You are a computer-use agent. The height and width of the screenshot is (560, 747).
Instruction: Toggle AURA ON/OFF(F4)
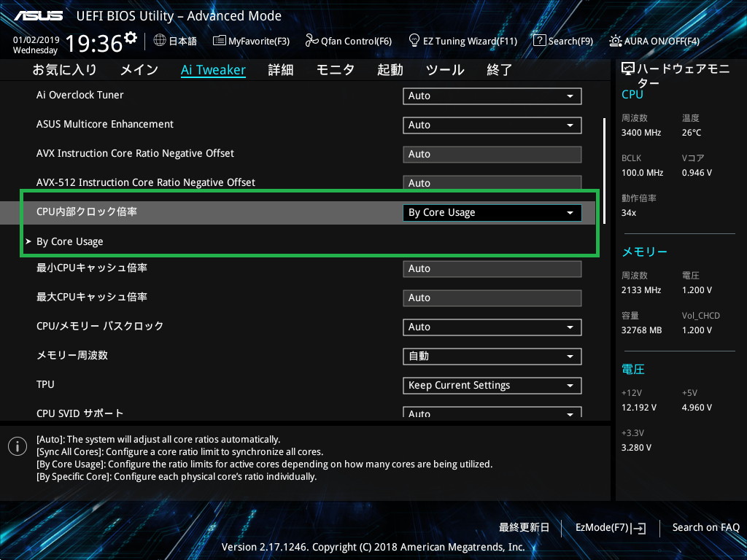(x=654, y=41)
